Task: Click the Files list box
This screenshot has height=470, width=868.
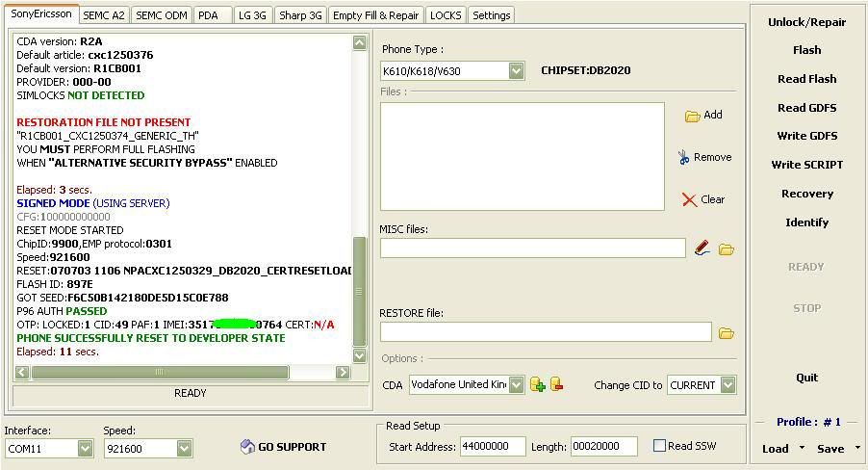Action: coord(522,156)
